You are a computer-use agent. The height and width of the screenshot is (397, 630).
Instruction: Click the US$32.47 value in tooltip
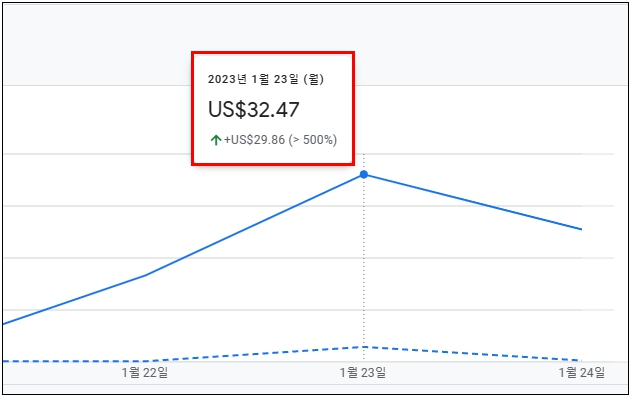[x=254, y=109]
